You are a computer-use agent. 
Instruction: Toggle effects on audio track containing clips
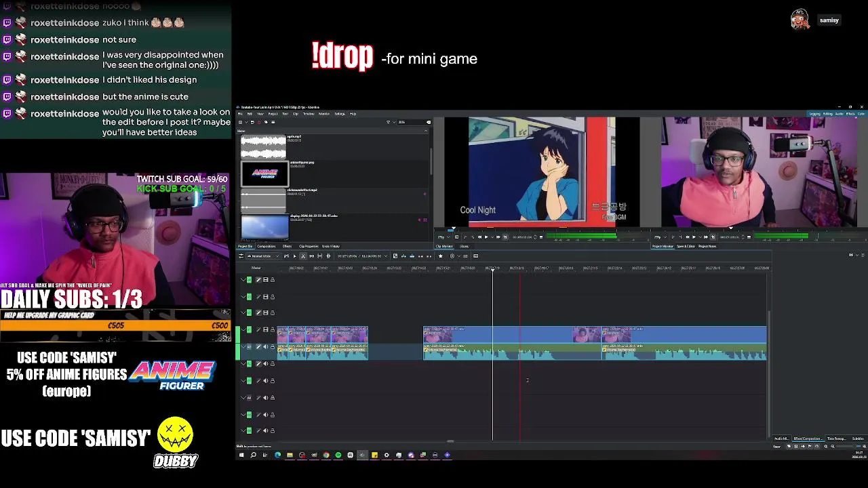click(x=258, y=346)
